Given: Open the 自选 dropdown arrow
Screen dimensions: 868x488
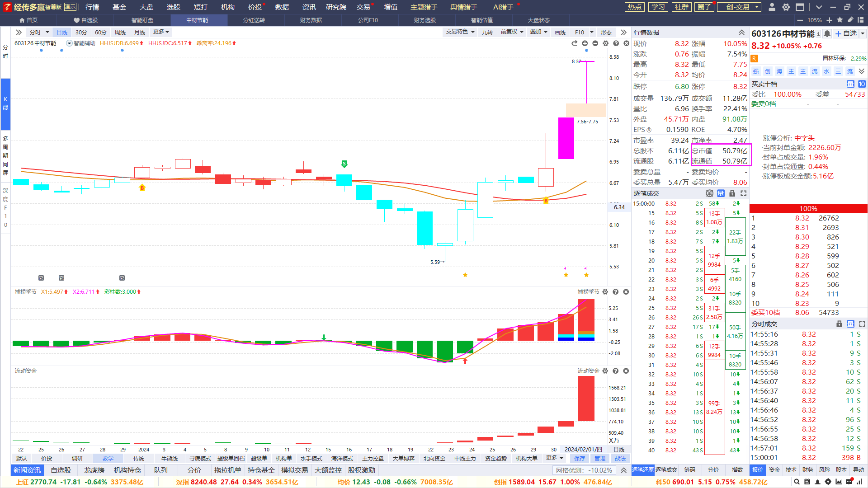Looking at the screenshot, I should pyautogui.click(x=863, y=33).
